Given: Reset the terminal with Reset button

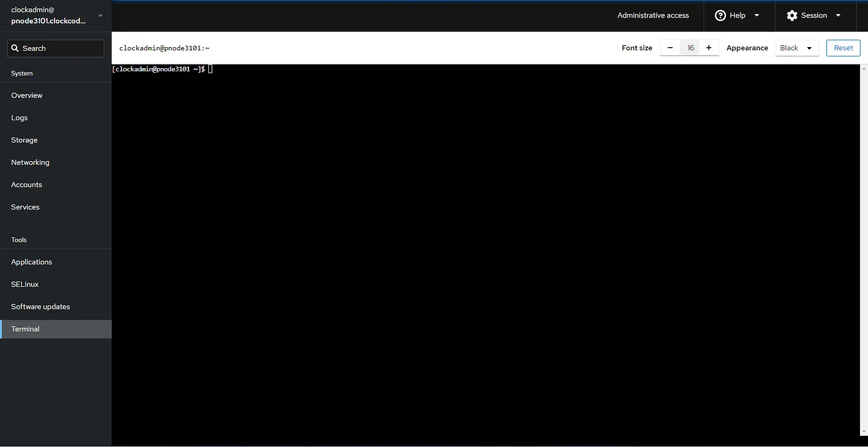Looking at the screenshot, I should click(843, 48).
